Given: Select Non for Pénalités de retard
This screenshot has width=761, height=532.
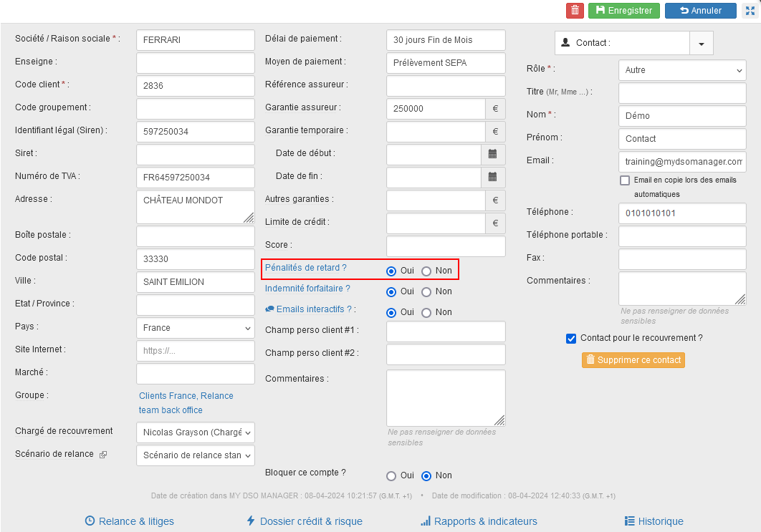Looking at the screenshot, I should click(x=426, y=270).
